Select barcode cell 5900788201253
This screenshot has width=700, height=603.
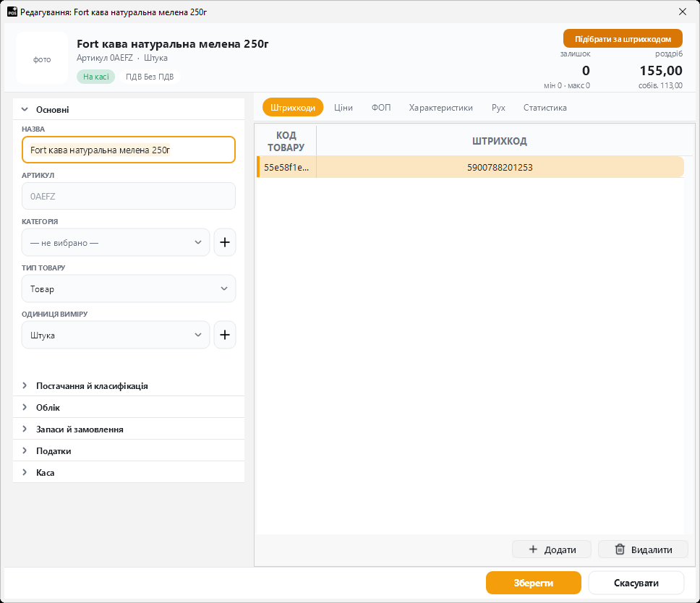coord(500,167)
